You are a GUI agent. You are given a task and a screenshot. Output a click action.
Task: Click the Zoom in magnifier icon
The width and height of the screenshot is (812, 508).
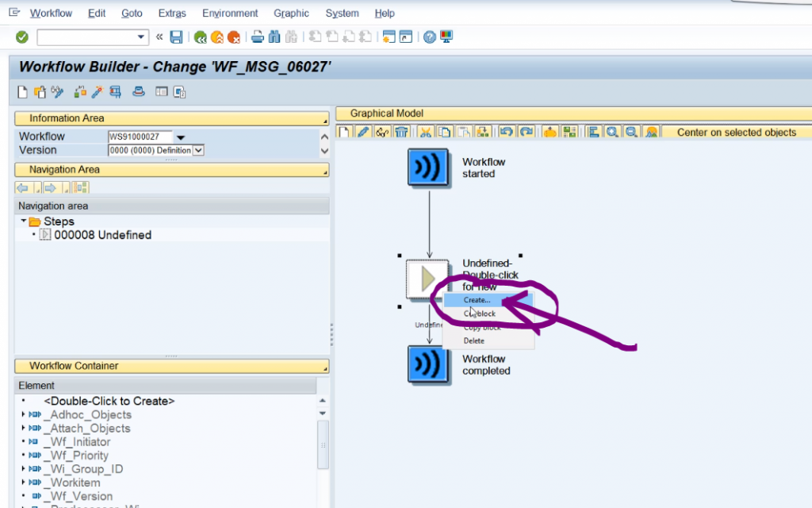click(612, 133)
